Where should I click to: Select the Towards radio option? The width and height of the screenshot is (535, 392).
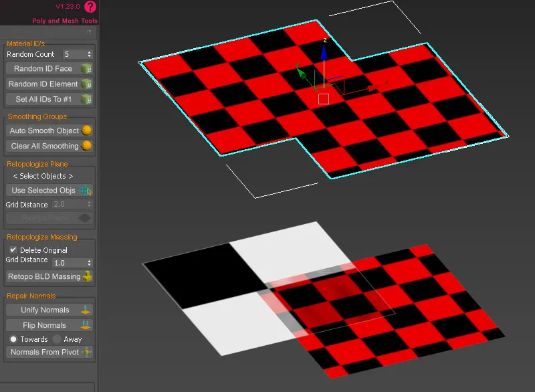click(x=13, y=339)
